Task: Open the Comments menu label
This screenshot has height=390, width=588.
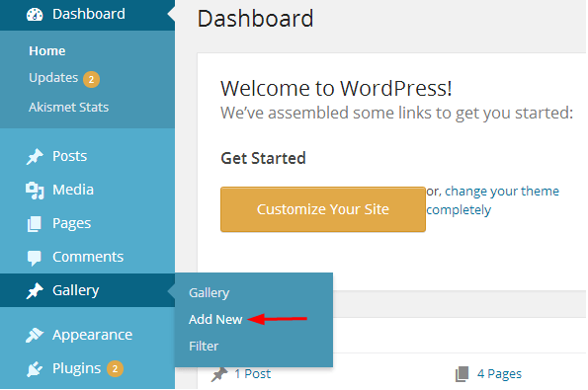Action: click(88, 257)
